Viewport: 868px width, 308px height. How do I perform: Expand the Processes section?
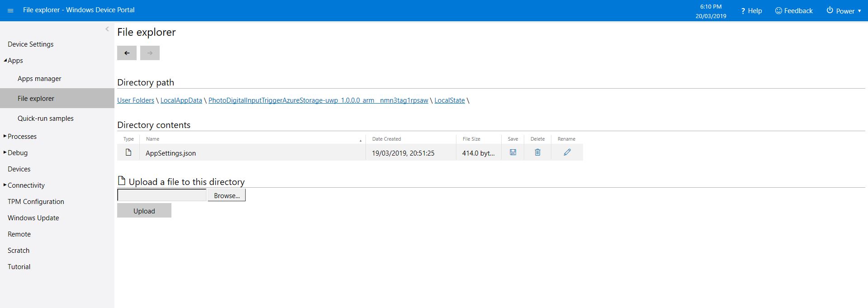(x=5, y=136)
